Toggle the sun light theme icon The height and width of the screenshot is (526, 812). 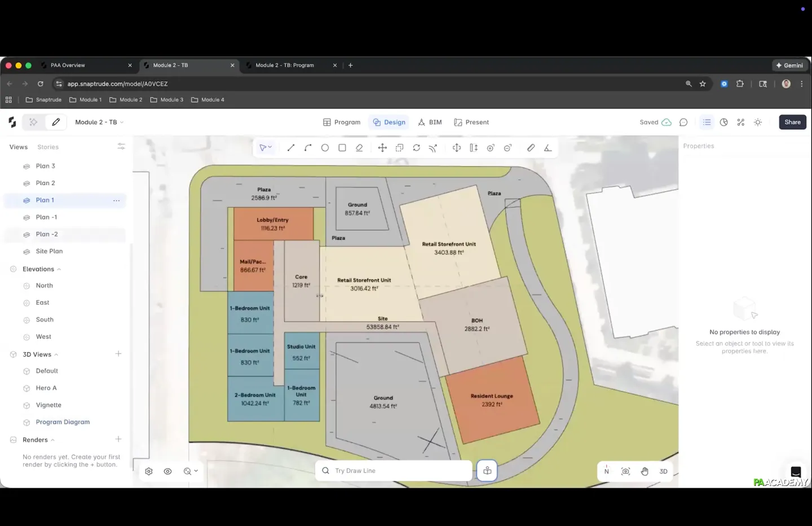click(758, 122)
